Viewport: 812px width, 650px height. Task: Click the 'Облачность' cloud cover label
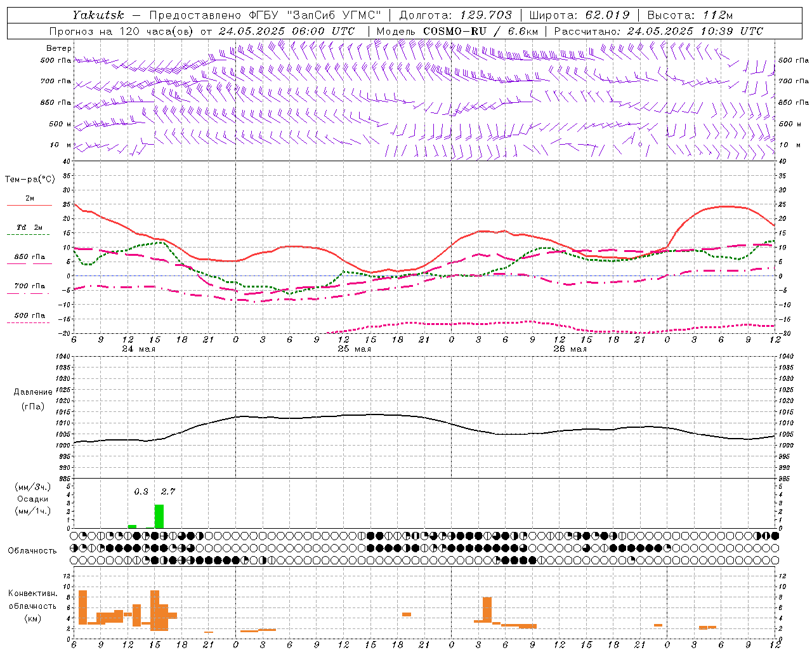(32, 550)
